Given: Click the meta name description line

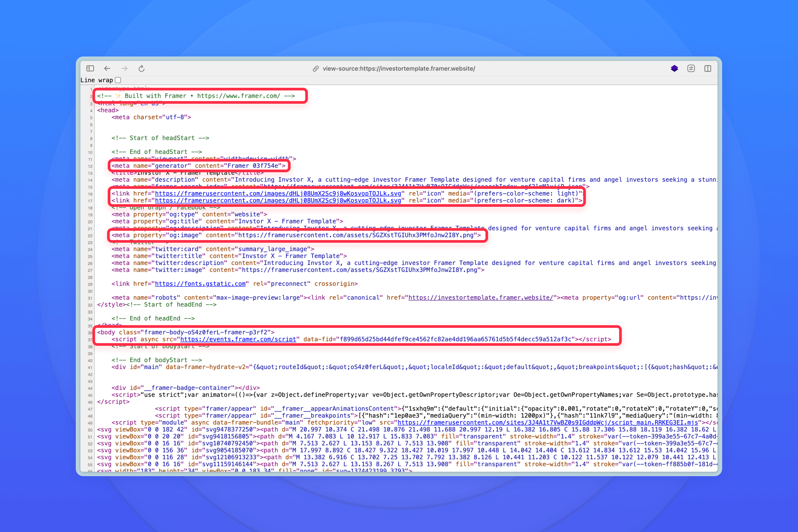Looking at the screenshot, I should [x=414, y=180].
